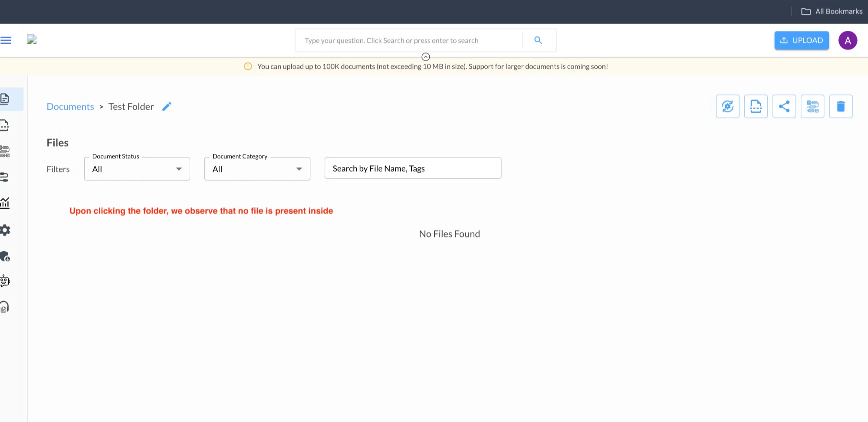Open the Document Category dropdown
Viewport: 868px width, 422px height.
[x=257, y=169]
